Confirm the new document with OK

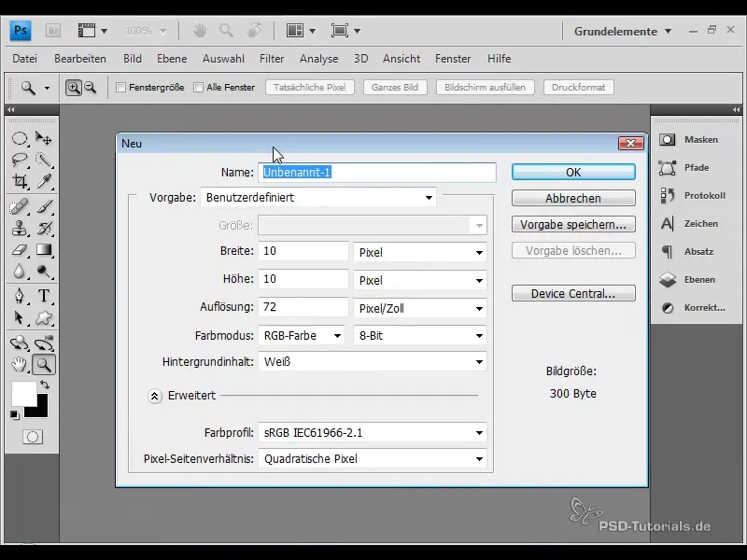[573, 172]
